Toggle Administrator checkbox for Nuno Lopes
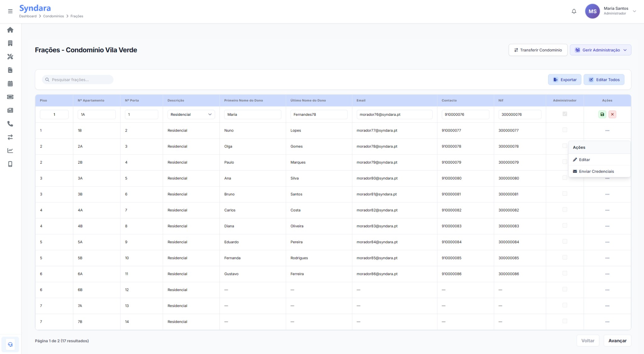This screenshot has width=644, height=354. coord(565,130)
